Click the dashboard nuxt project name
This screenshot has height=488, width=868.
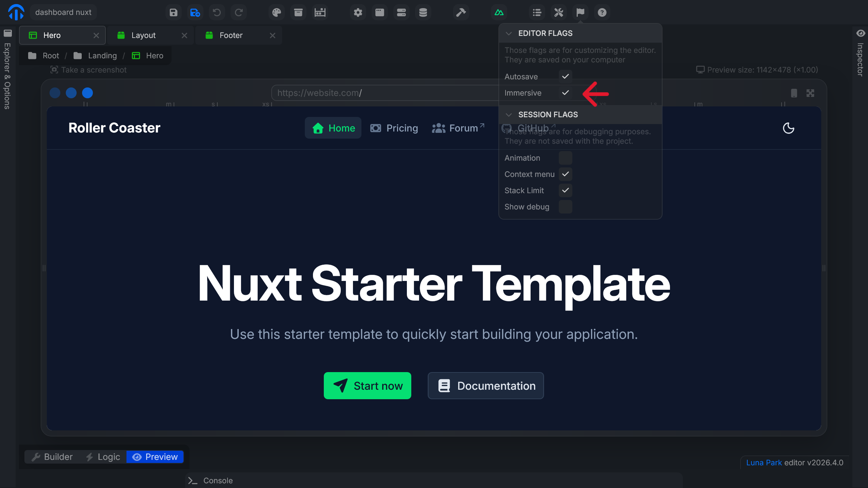63,13
